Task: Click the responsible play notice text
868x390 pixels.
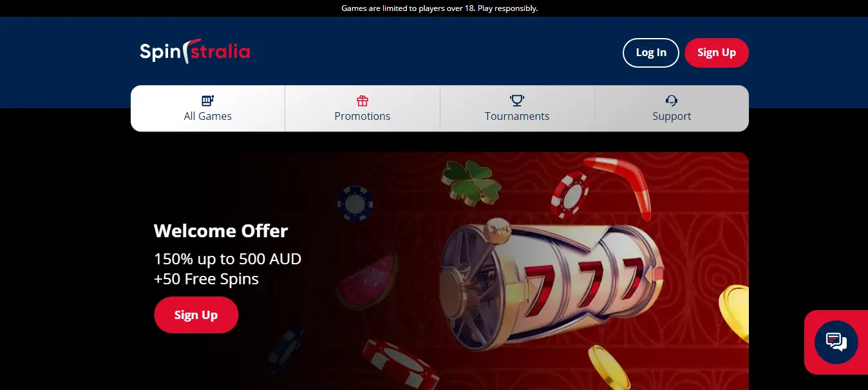Action: pos(440,8)
